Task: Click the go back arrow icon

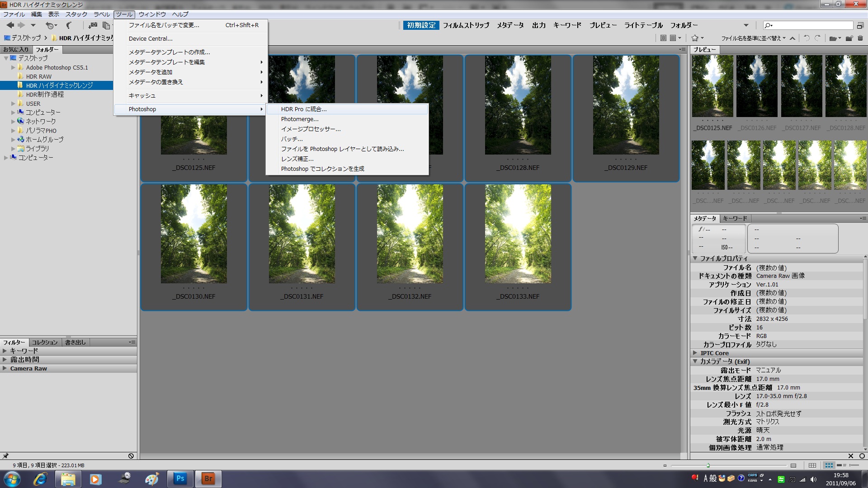Action: click(10, 25)
